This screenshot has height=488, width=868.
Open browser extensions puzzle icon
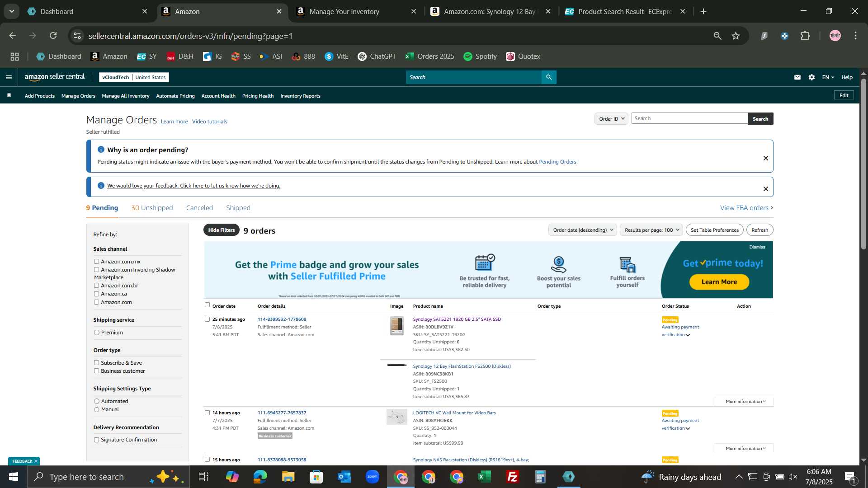pos(805,36)
